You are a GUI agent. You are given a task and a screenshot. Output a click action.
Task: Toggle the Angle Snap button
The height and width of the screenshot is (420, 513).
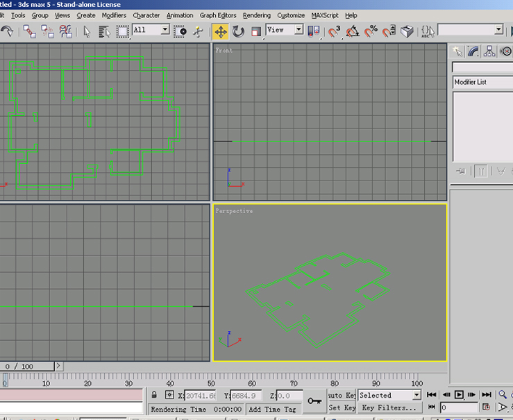coord(353,31)
